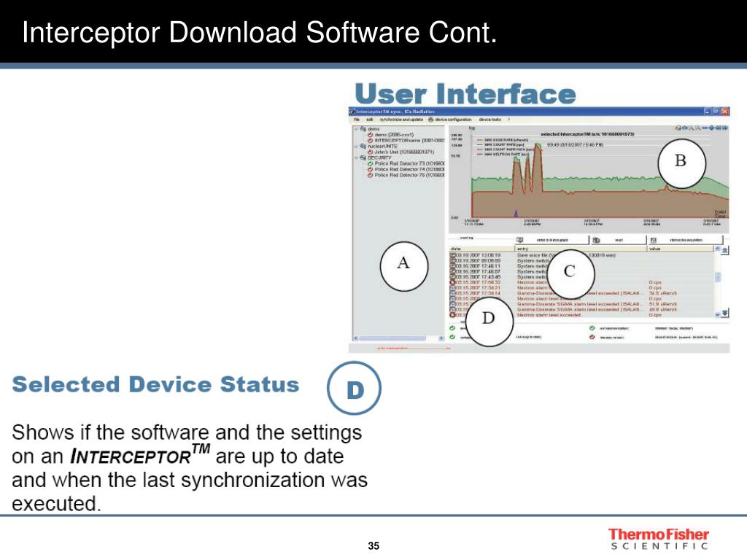Screen dimensions: 747x560
Task: Select Police Rad Detector 75
Action: (409, 175)
